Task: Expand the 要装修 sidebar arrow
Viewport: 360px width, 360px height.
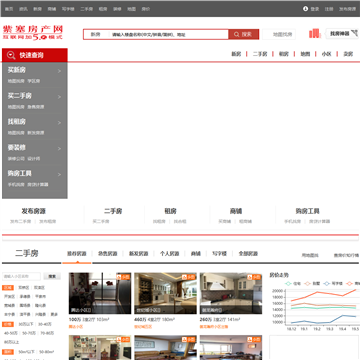Action: click(x=59, y=148)
